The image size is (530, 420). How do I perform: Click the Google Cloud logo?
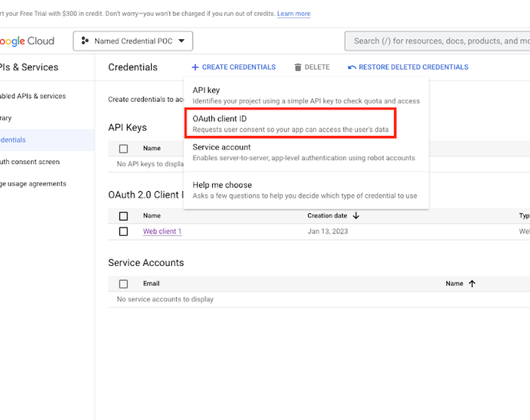[27, 42]
